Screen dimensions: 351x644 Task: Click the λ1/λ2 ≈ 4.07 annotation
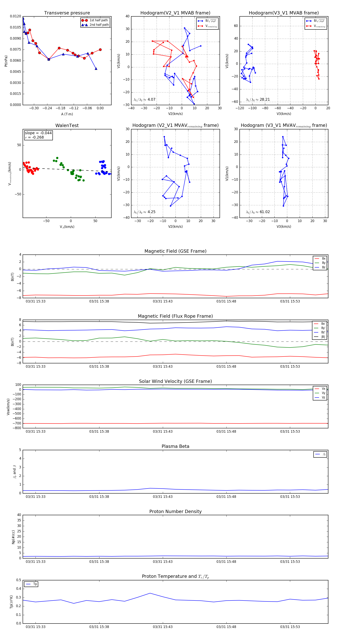[x=145, y=100]
